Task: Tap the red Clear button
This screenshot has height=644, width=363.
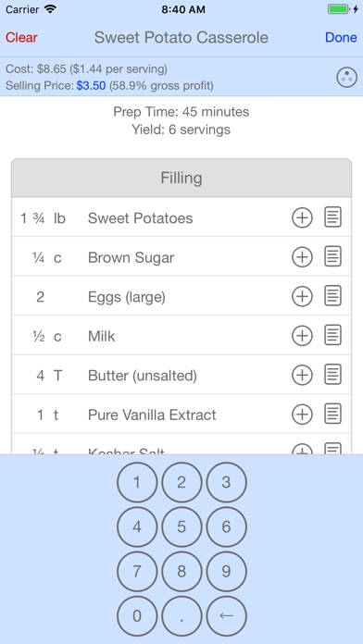Action: click(21, 37)
